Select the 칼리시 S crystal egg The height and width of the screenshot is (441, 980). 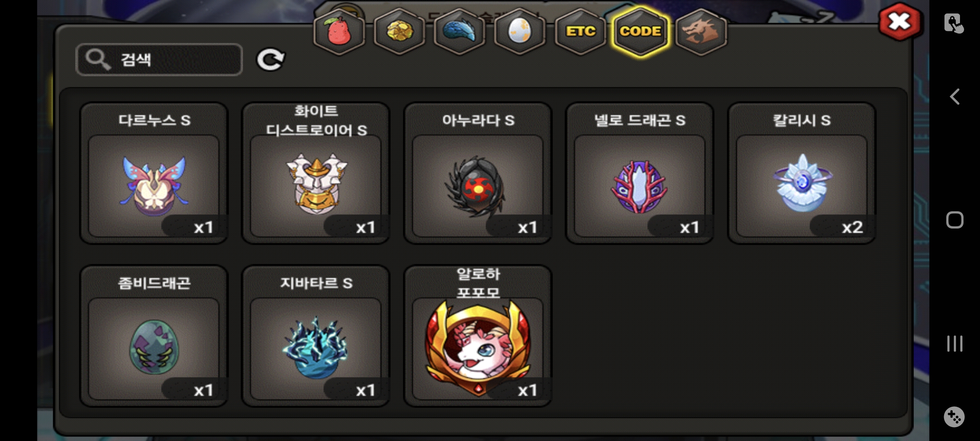802,174
